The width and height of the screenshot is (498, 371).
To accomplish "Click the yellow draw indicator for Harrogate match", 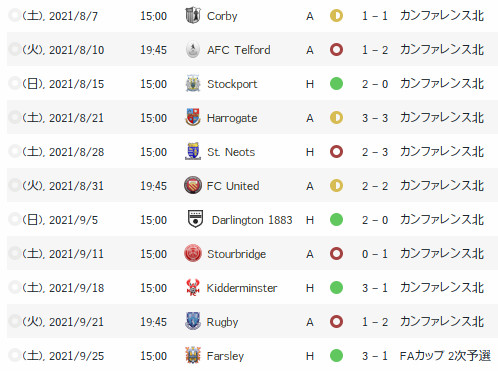I will [336, 118].
